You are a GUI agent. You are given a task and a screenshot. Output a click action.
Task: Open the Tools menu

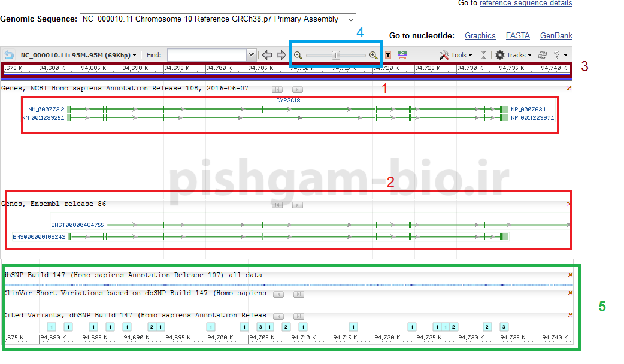455,55
